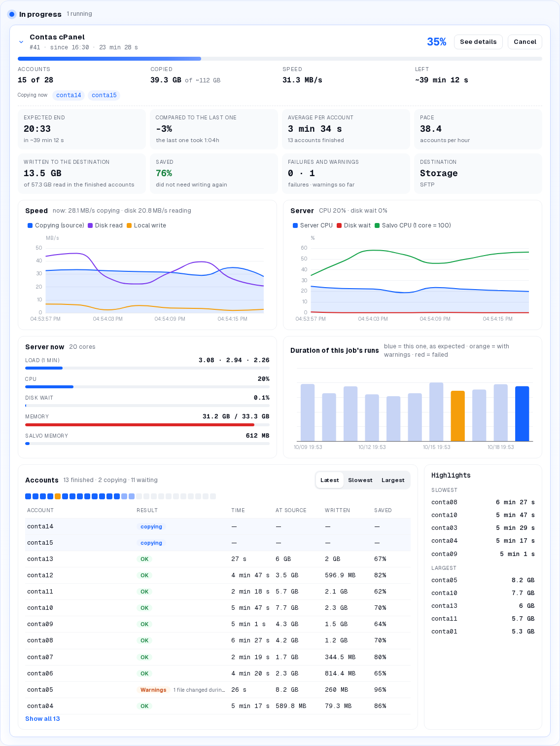The width and height of the screenshot is (560, 746).
Task: Open the See details button
Action: coord(478,42)
